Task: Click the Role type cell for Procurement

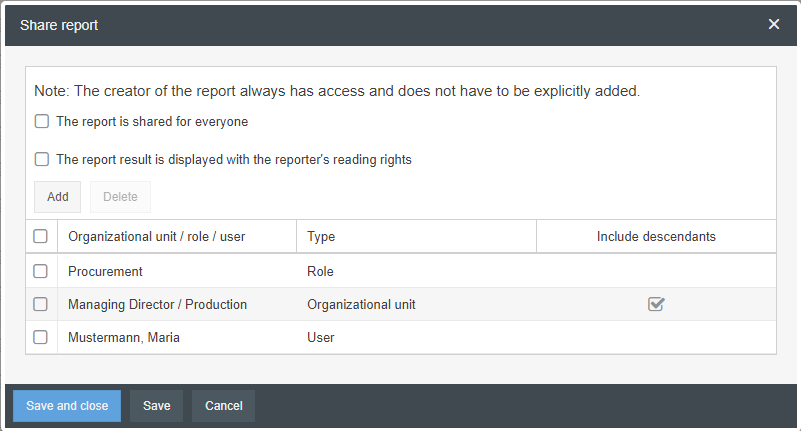Action: (x=320, y=271)
